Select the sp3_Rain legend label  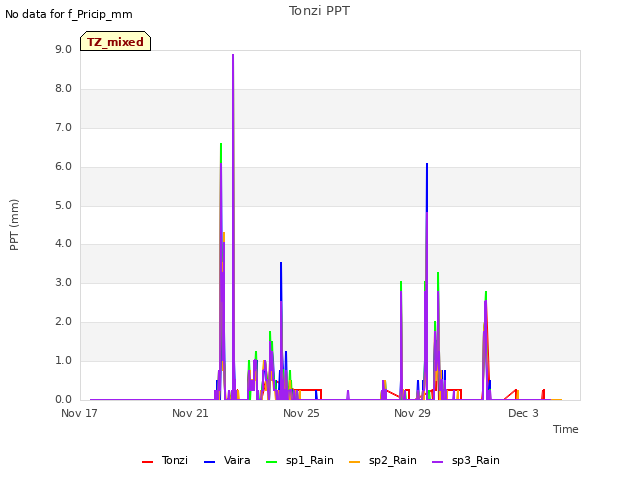(476, 460)
